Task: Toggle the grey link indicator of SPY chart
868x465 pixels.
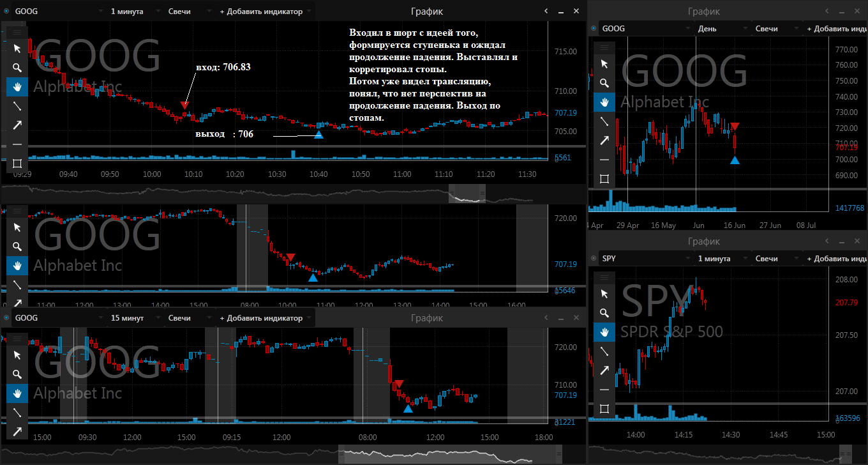Action: point(594,259)
